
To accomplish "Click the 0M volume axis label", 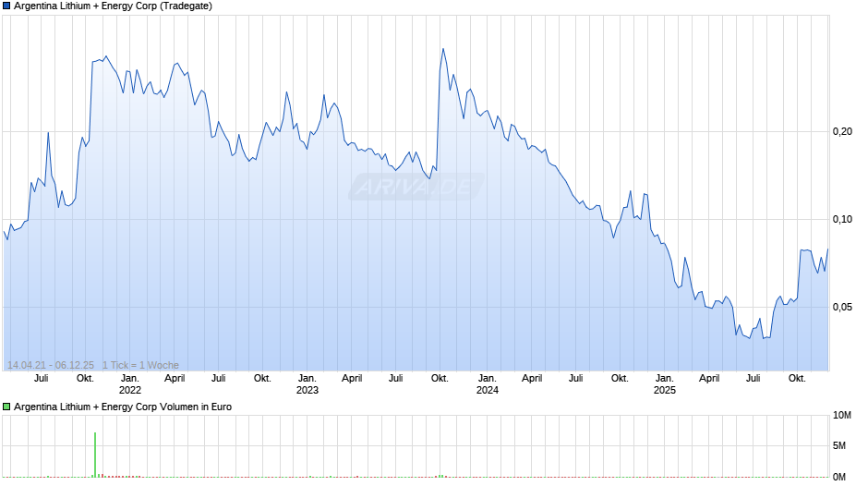I will click(x=839, y=477).
